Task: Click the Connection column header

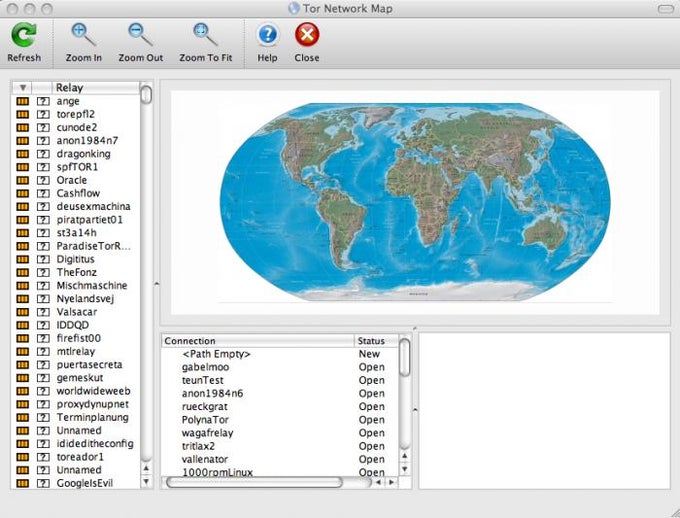Action: point(258,341)
